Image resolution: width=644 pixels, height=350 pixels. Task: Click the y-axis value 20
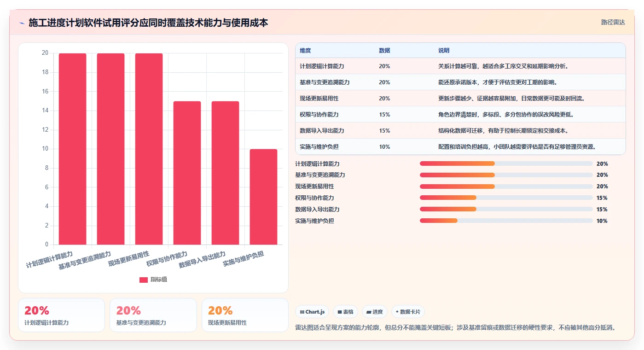click(x=45, y=53)
